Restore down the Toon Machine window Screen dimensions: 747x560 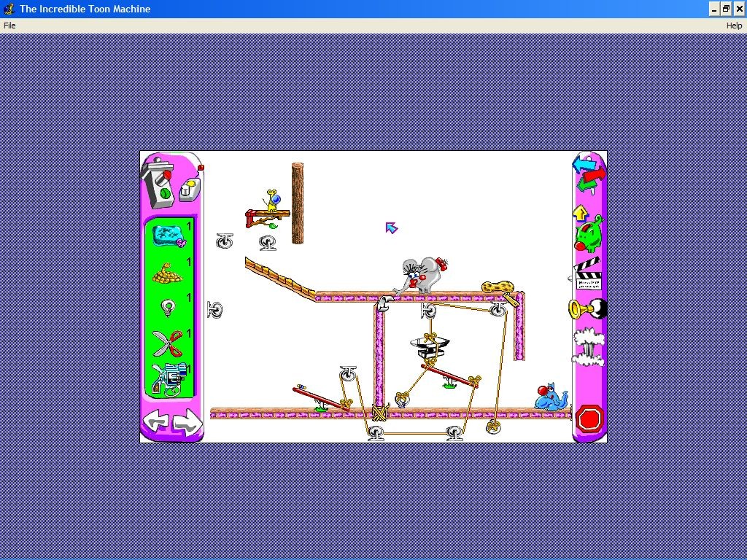click(726, 9)
